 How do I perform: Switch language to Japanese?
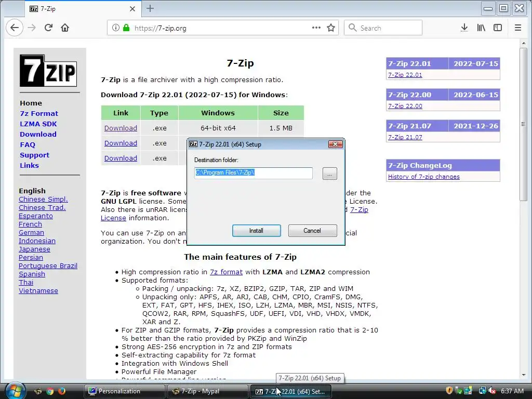tap(34, 249)
